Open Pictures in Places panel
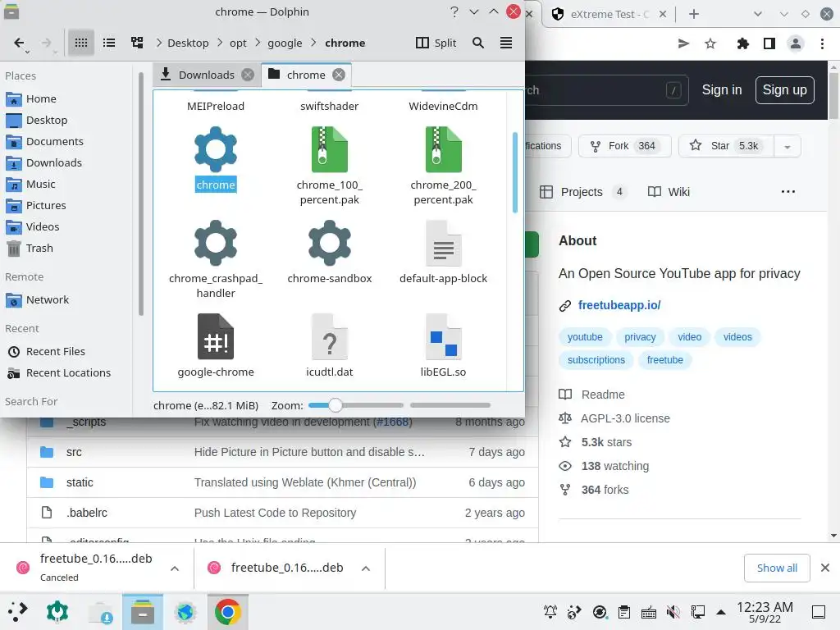840x630 pixels. click(46, 206)
